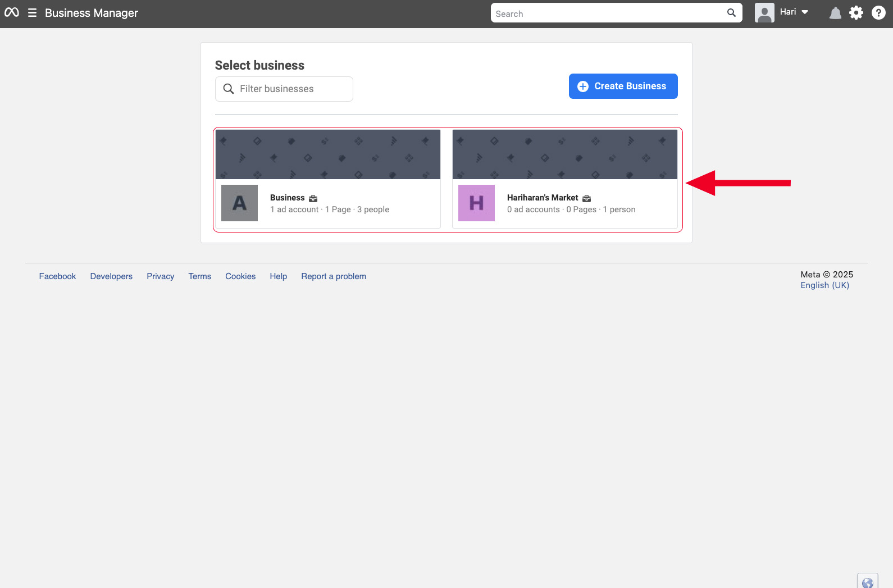Click the Meta logo icon
The height and width of the screenshot is (588, 893).
point(12,12)
